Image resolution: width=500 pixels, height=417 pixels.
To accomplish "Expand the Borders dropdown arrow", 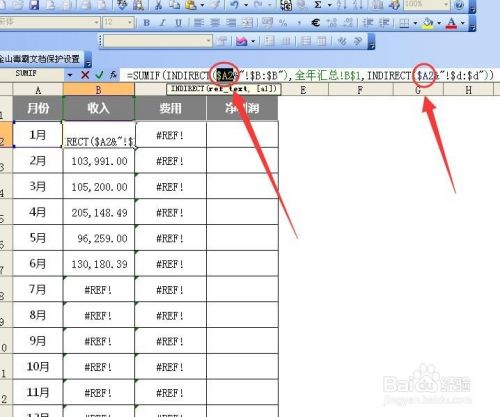I will (415, 23).
